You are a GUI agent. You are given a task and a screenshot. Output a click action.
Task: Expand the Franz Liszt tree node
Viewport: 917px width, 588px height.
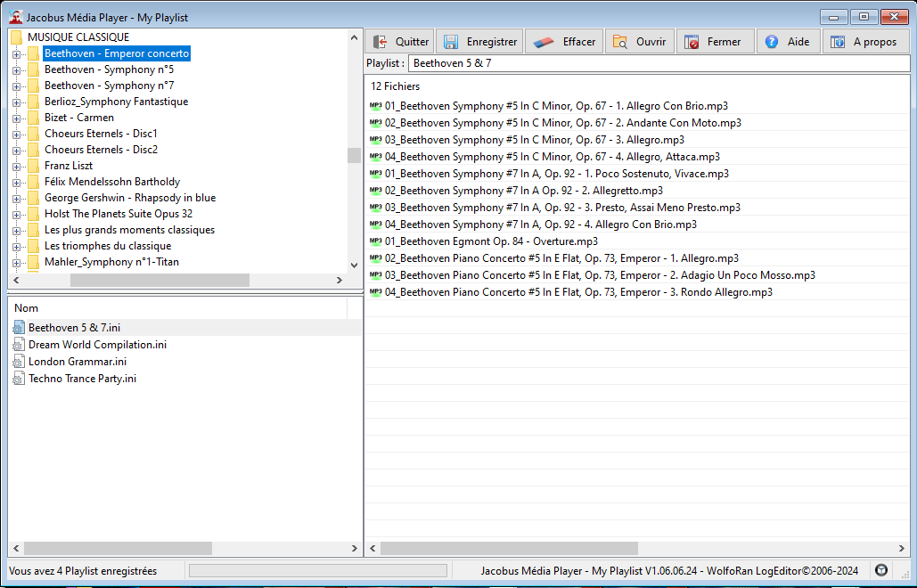point(16,166)
